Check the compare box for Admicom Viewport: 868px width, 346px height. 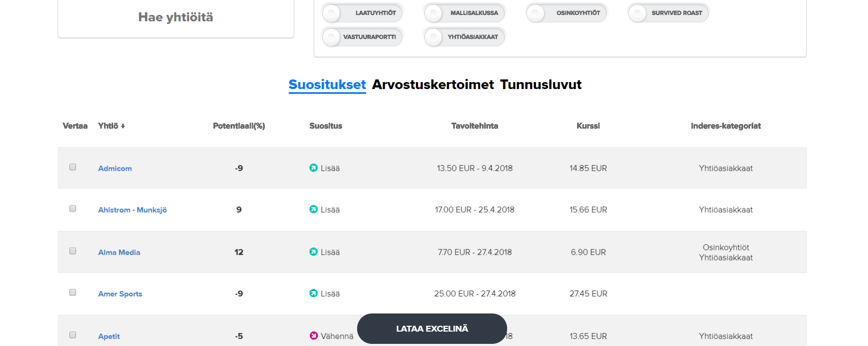(73, 167)
